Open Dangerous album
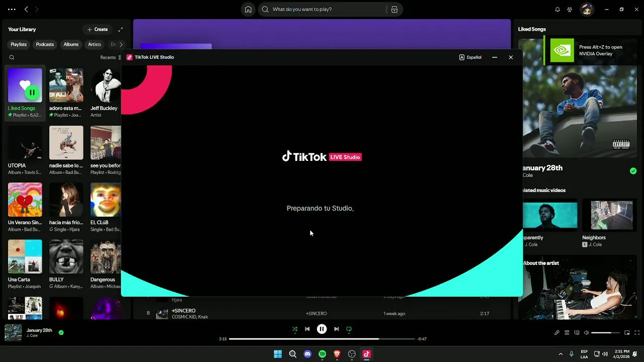The image size is (644, 362). tap(106, 264)
